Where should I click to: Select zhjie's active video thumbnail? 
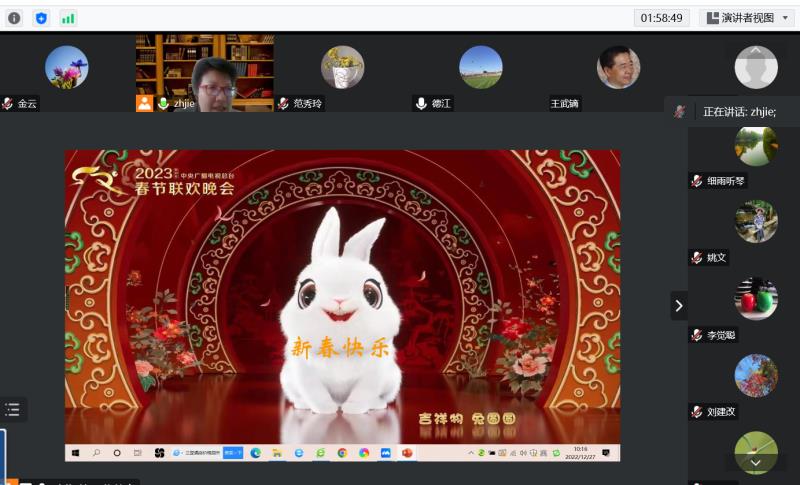click(205, 70)
